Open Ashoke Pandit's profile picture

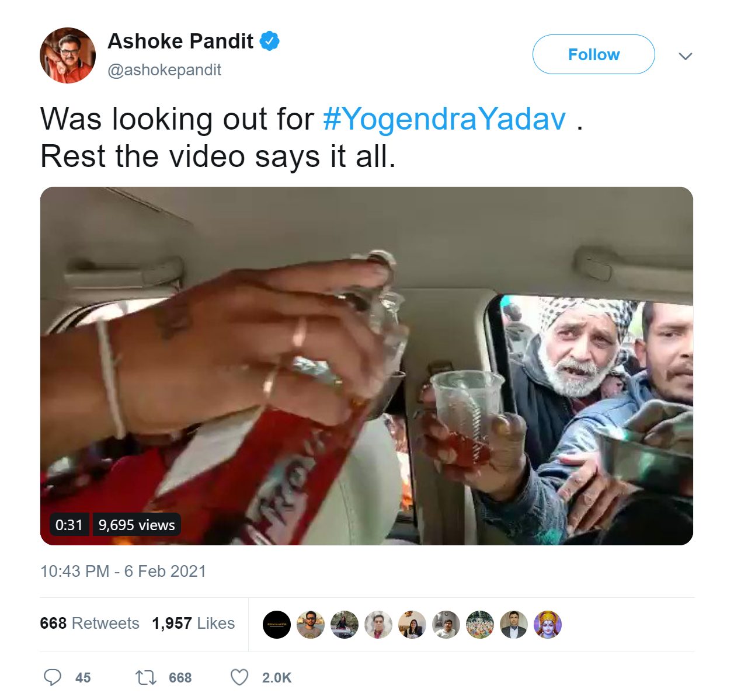(x=68, y=55)
